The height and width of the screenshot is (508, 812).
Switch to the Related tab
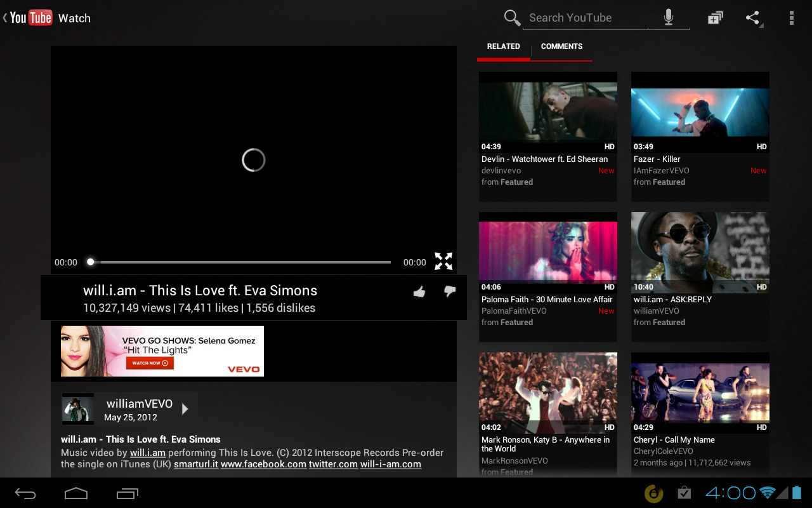pyautogui.click(x=504, y=47)
